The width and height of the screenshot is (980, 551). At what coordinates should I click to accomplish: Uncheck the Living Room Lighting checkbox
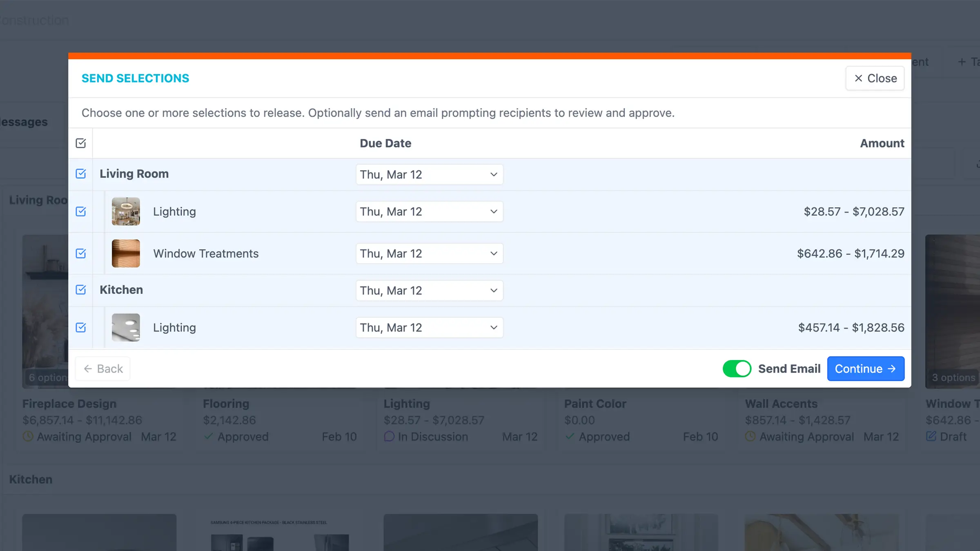pyautogui.click(x=81, y=211)
